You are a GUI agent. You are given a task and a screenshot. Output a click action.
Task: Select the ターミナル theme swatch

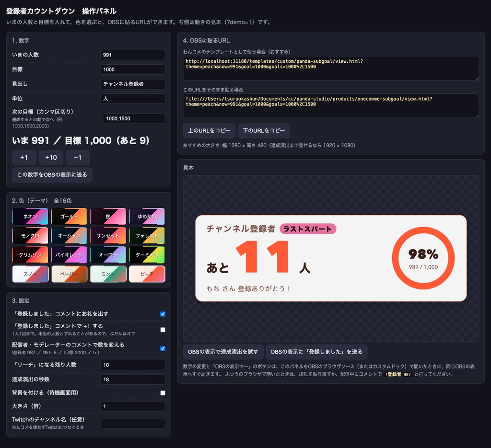[147, 254]
